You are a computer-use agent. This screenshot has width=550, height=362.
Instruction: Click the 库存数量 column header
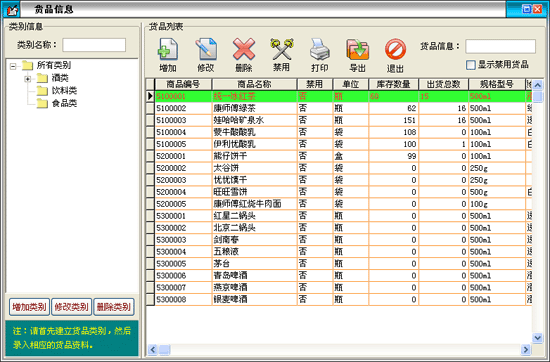point(393,84)
